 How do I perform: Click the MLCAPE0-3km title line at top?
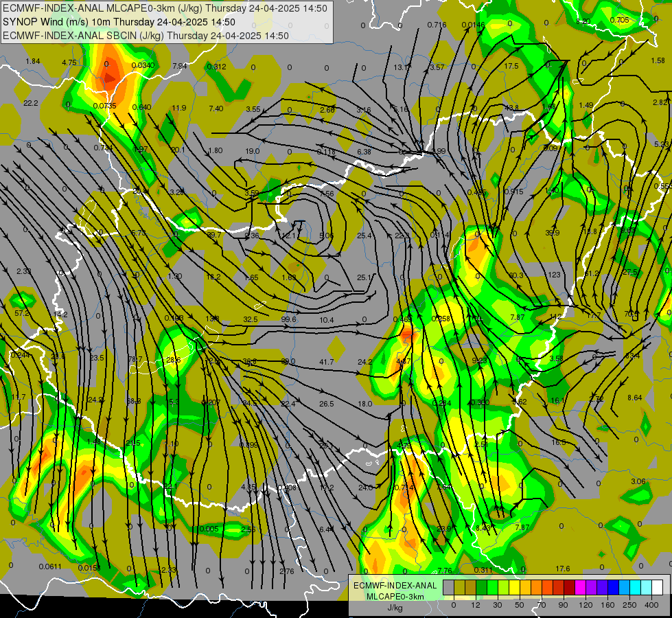(165, 8)
